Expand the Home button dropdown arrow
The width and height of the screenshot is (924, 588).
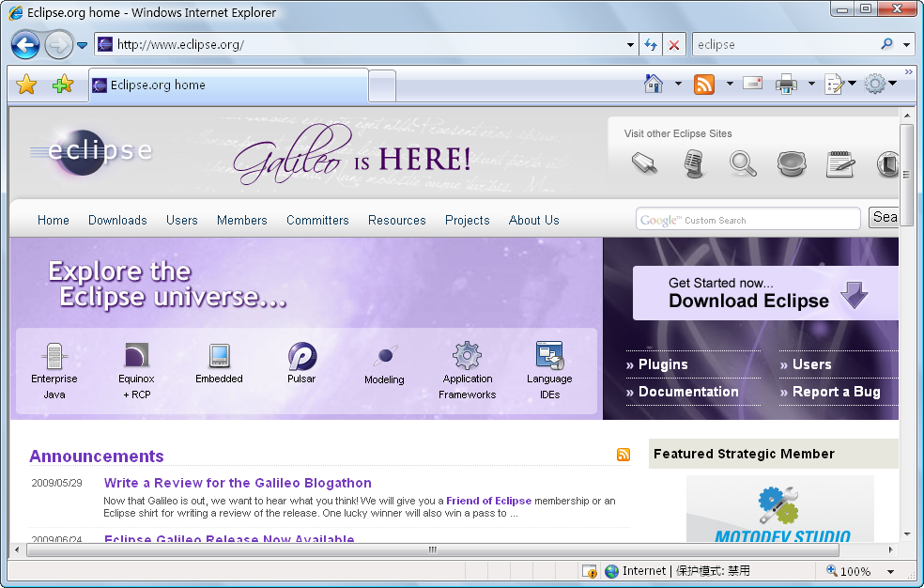[678, 84]
